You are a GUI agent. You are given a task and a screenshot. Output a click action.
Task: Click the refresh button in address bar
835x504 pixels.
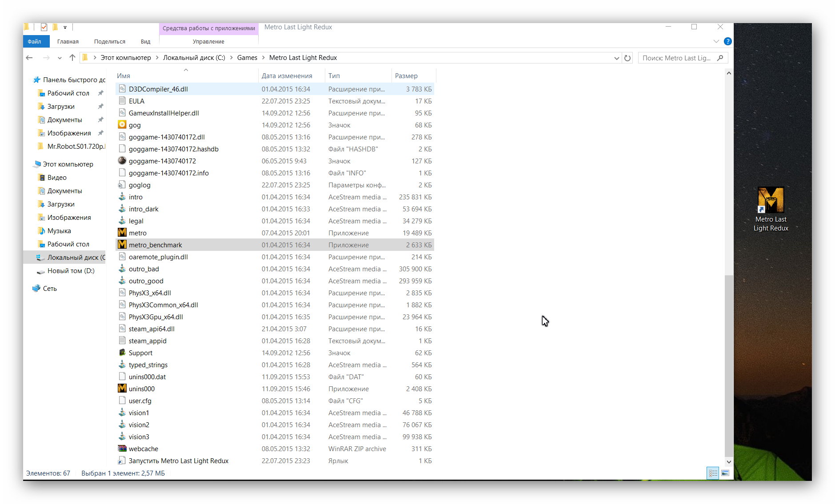pyautogui.click(x=627, y=58)
